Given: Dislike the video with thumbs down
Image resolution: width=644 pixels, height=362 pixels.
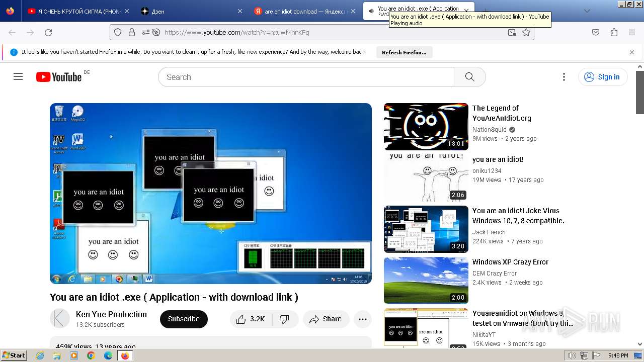Looking at the screenshot, I should [285, 319].
